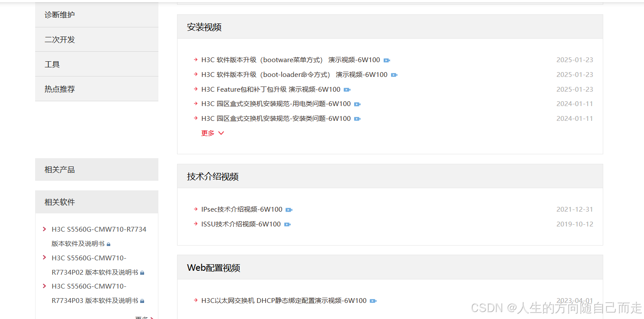
Task: Click red chevron before S5560G-CMW710-R7734P02 entry
Action: [44, 258]
